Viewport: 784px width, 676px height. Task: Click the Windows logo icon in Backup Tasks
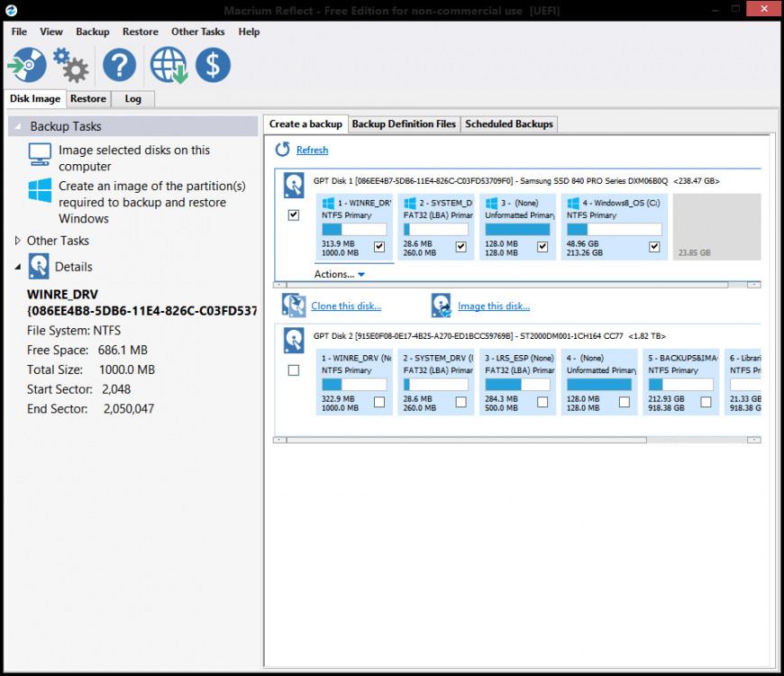click(40, 190)
